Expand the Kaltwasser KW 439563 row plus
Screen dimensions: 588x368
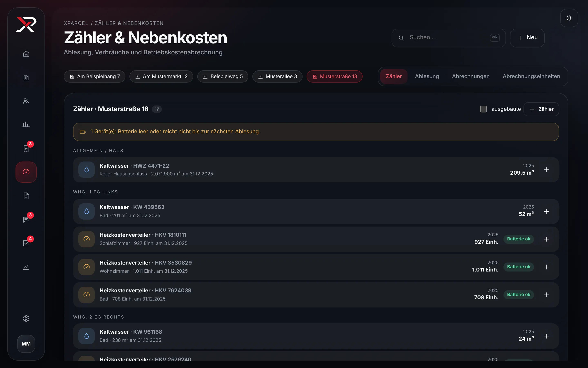tap(546, 211)
